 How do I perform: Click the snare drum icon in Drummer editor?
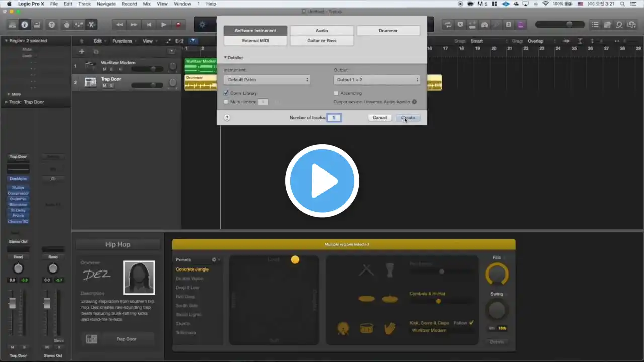[x=366, y=329]
